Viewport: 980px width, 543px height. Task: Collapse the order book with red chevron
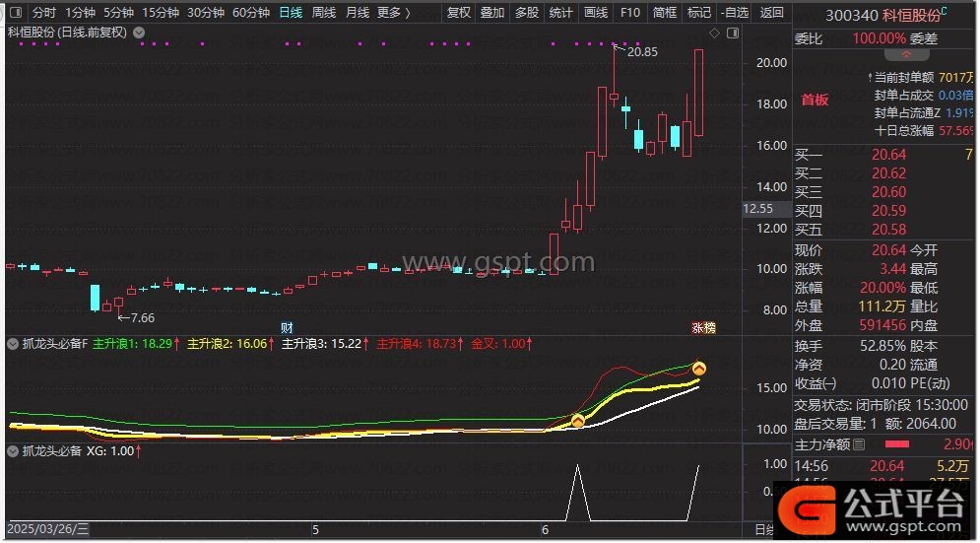tap(905, 54)
